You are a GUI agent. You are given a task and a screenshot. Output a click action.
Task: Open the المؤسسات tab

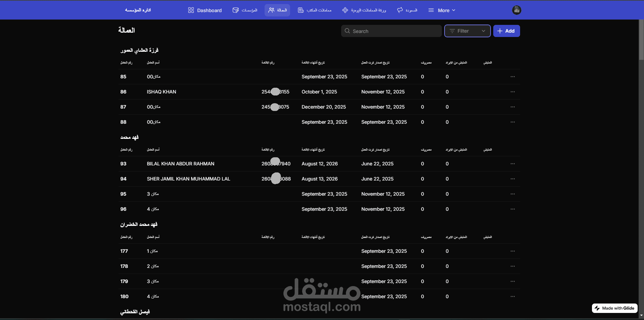pos(245,10)
